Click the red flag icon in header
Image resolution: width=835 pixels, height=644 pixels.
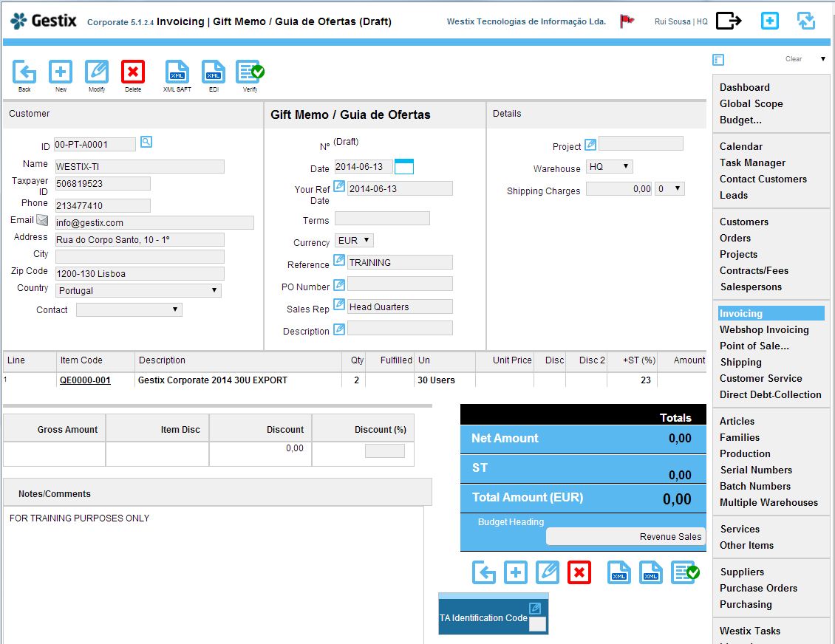[627, 21]
